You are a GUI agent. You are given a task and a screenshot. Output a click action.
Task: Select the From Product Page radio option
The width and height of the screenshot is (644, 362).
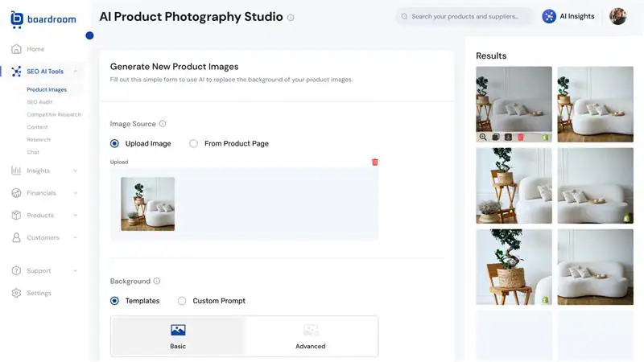coord(193,144)
